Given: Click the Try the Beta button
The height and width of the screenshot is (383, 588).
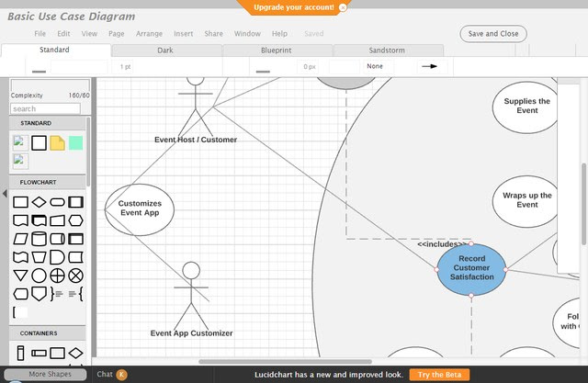Looking at the screenshot, I should [x=439, y=375].
